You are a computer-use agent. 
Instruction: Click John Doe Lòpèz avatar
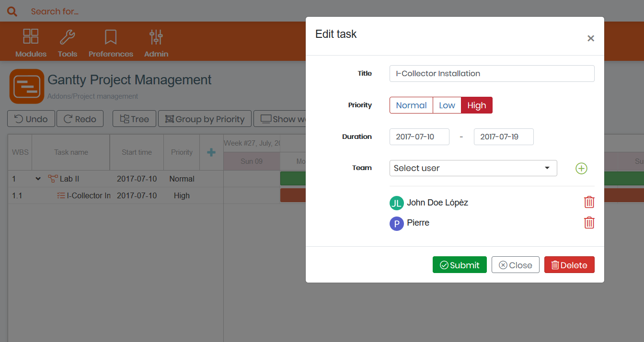[x=397, y=203]
